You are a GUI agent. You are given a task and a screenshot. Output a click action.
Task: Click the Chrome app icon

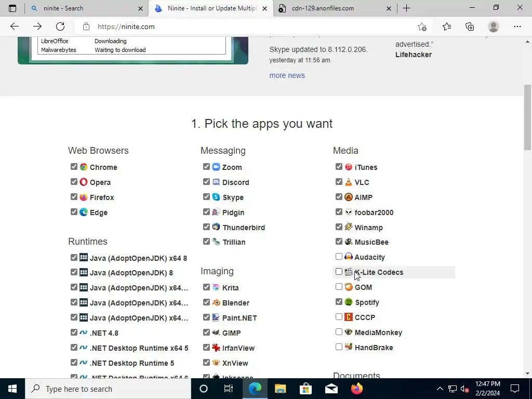click(84, 167)
